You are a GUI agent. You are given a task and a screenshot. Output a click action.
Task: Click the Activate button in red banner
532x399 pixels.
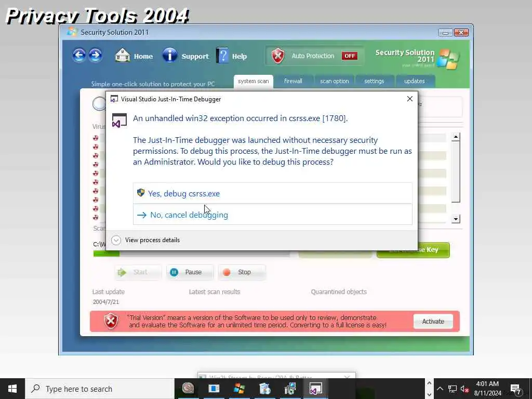pyautogui.click(x=433, y=321)
